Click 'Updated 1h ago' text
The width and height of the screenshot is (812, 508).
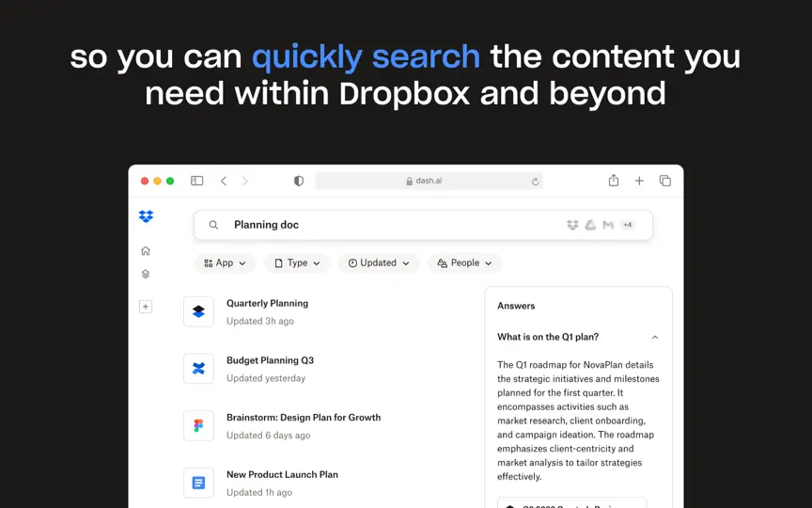pyautogui.click(x=259, y=492)
